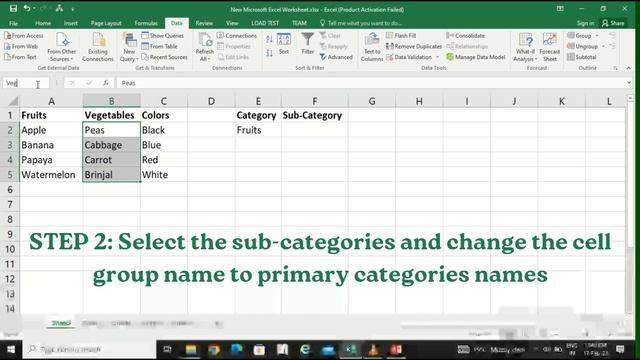Open the Windows Start menu
Image resolution: width=640 pixels, height=360 pixels.
[11, 349]
